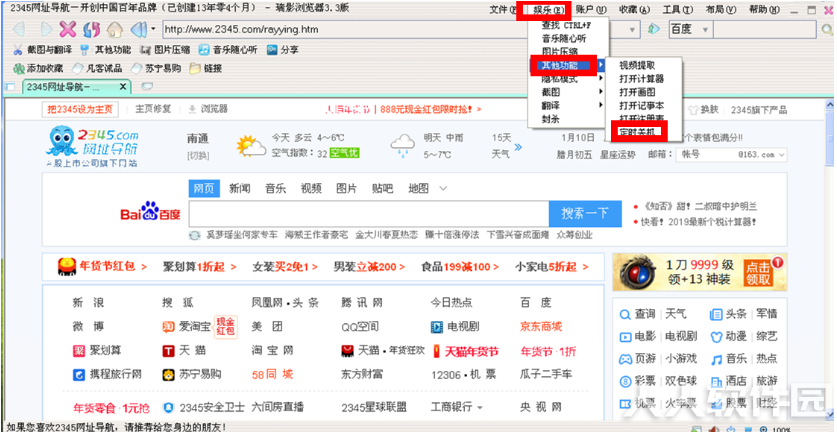Click the 主页修复 link
837x435 pixels.
153,109
